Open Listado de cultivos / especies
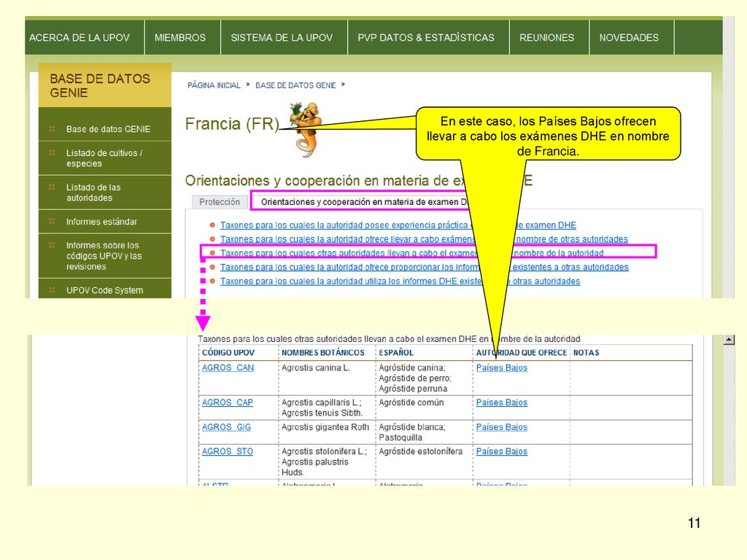Viewport: 747px width, 560px height. point(104,158)
